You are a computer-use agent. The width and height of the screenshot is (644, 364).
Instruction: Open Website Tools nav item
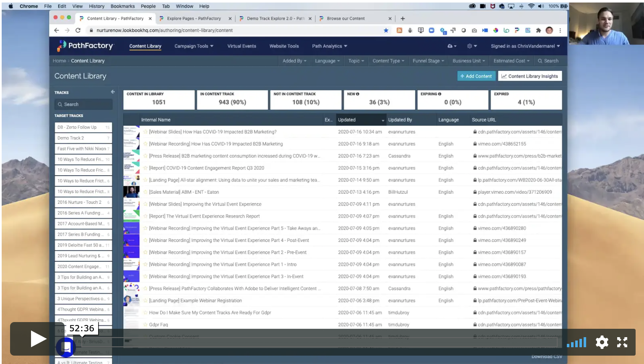pos(284,46)
